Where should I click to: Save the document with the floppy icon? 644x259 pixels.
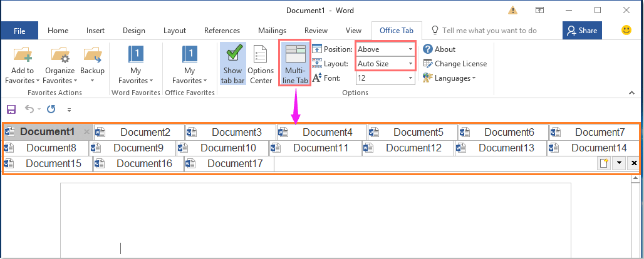11,109
